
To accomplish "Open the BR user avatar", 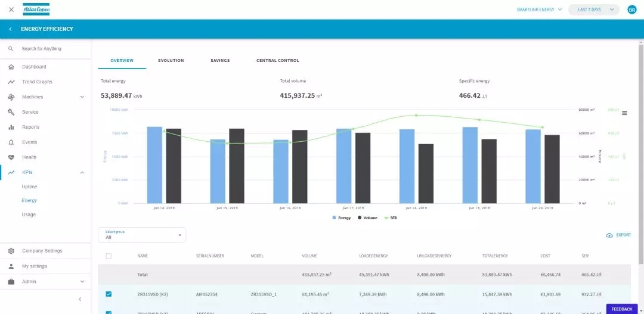I will click(x=631, y=10).
